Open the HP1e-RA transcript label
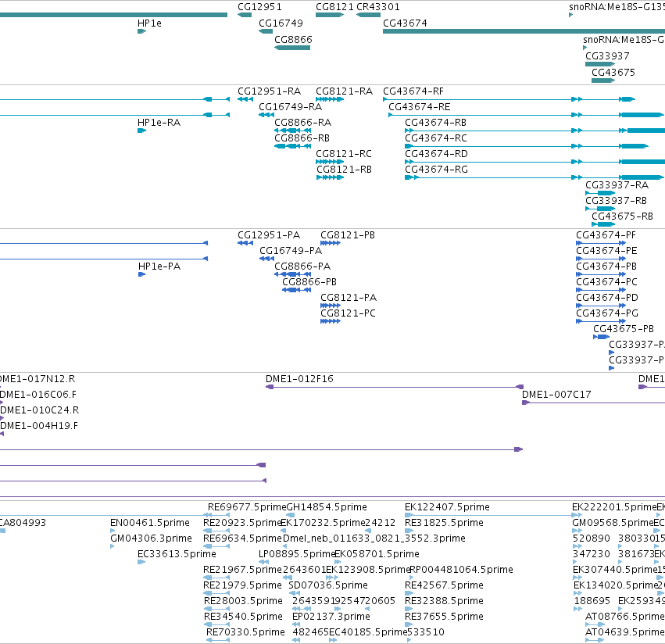 pyautogui.click(x=159, y=123)
